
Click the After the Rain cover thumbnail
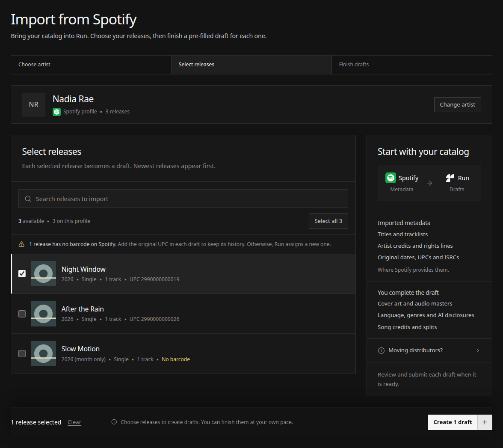(x=43, y=314)
